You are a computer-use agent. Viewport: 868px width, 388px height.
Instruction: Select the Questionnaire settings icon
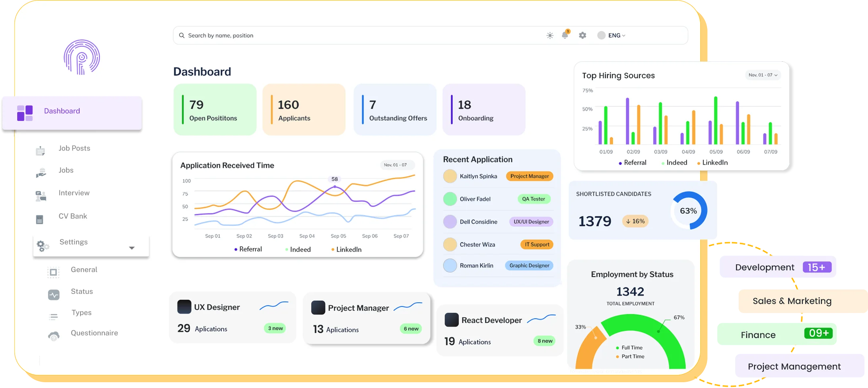pyautogui.click(x=53, y=336)
